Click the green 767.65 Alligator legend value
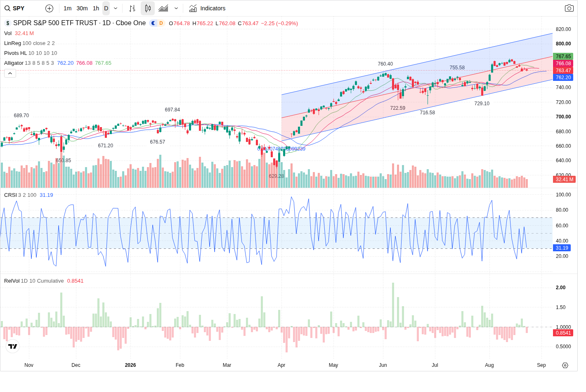 tap(103, 63)
